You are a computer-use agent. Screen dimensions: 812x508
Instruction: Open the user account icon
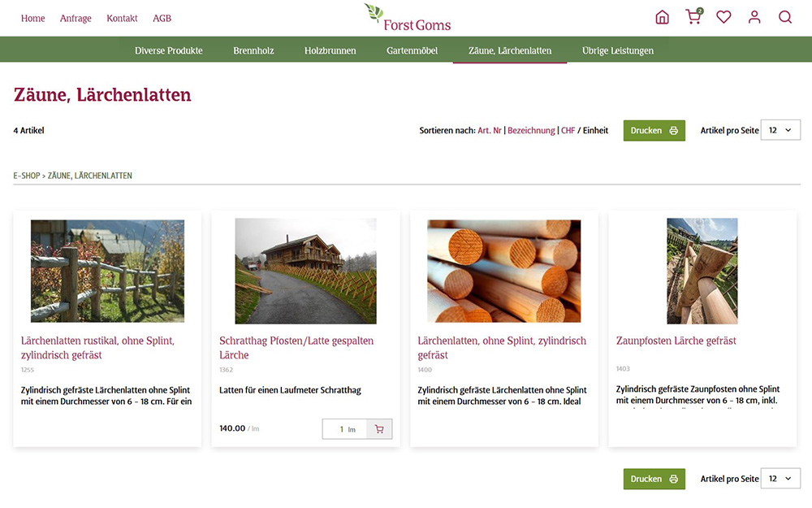(x=754, y=17)
